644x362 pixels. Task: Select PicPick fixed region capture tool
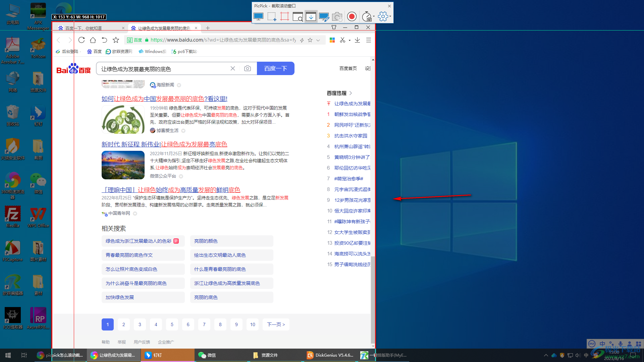pos(284,16)
